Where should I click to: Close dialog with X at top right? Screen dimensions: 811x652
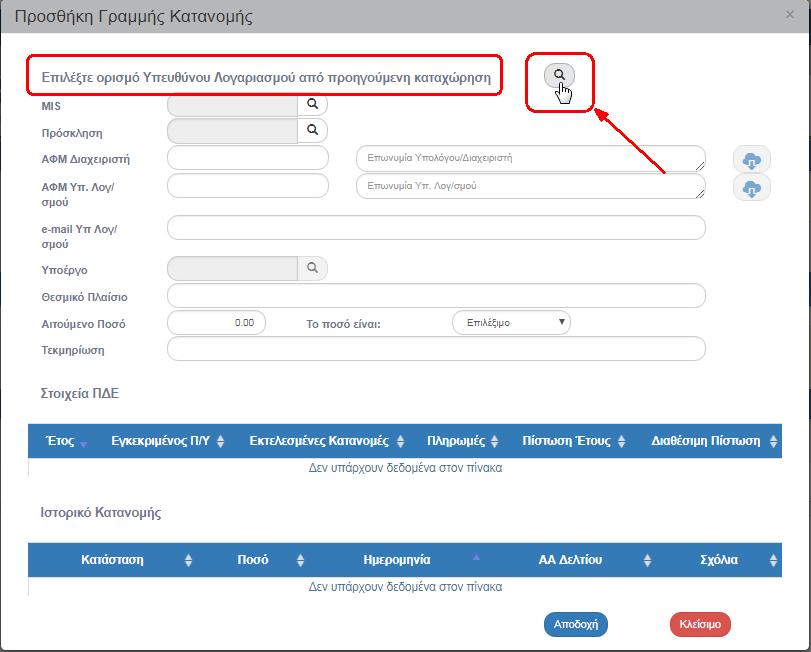pos(790,14)
